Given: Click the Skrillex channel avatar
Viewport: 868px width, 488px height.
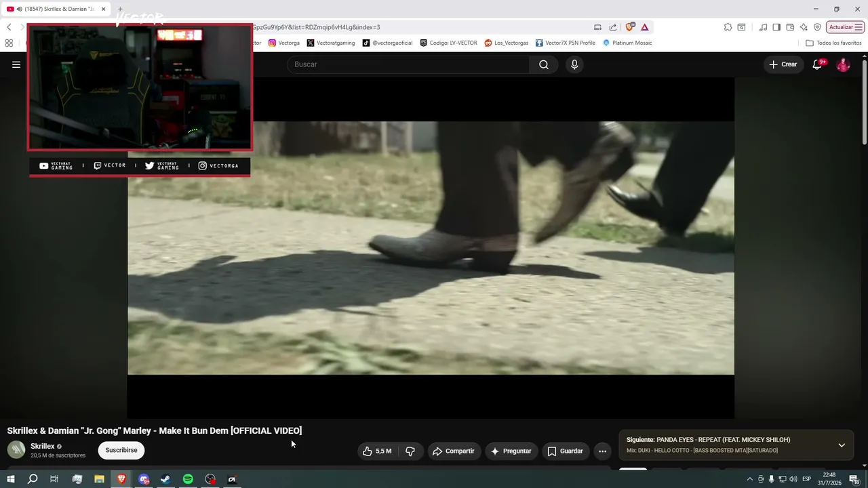Looking at the screenshot, I should (x=16, y=449).
